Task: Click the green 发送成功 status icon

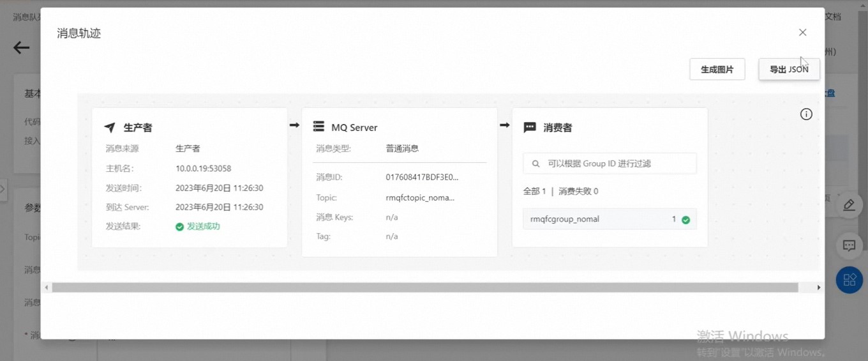Action: click(x=180, y=227)
